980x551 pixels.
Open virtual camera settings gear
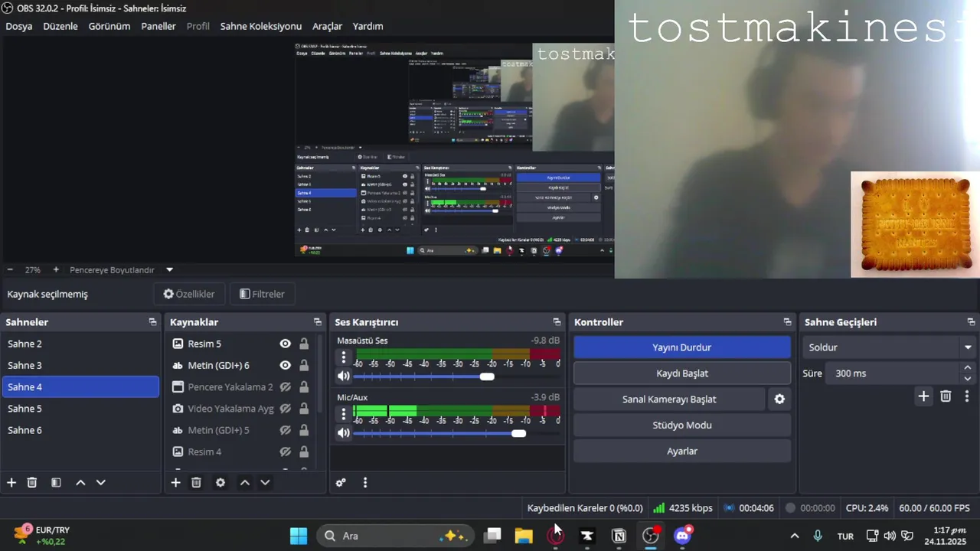779,399
